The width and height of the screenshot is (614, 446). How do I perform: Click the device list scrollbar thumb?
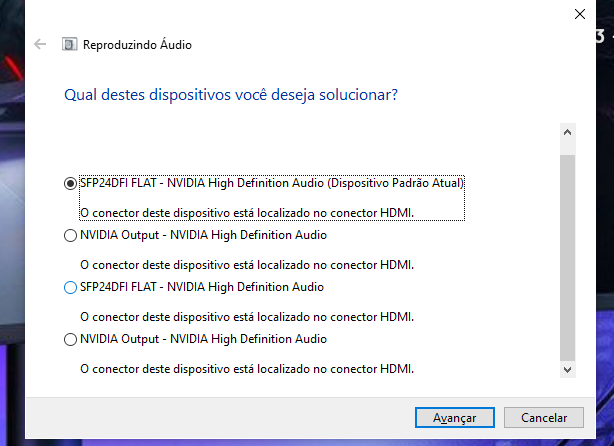click(567, 257)
